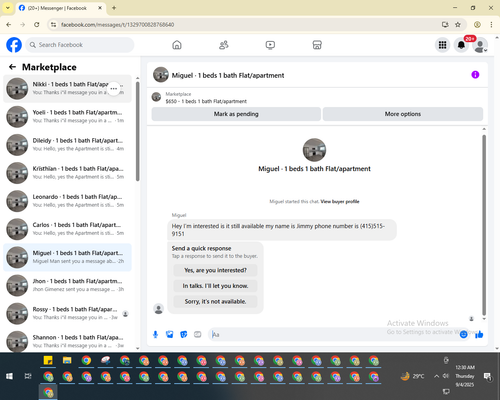Select the Miguel conversation in list
The height and width of the screenshot is (400, 500).
pos(67,257)
